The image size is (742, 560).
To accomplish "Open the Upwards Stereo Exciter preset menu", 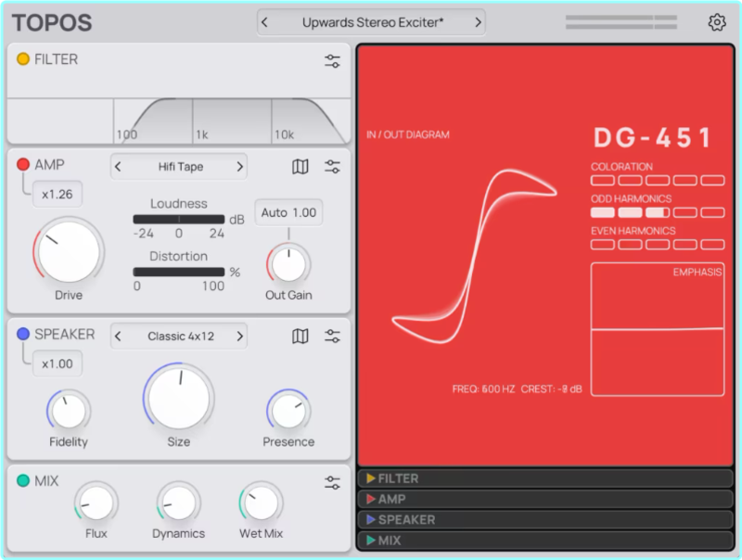I will click(x=373, y=22).
